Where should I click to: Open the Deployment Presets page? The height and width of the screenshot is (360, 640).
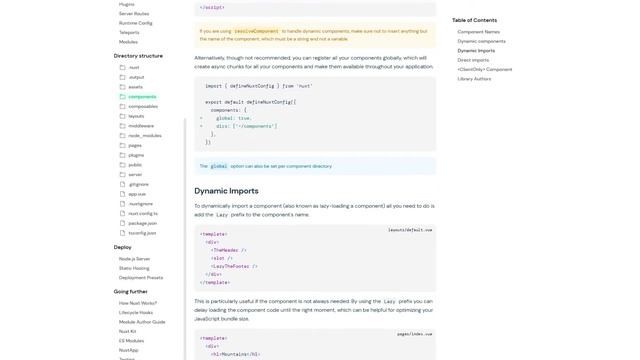(141, 278)
